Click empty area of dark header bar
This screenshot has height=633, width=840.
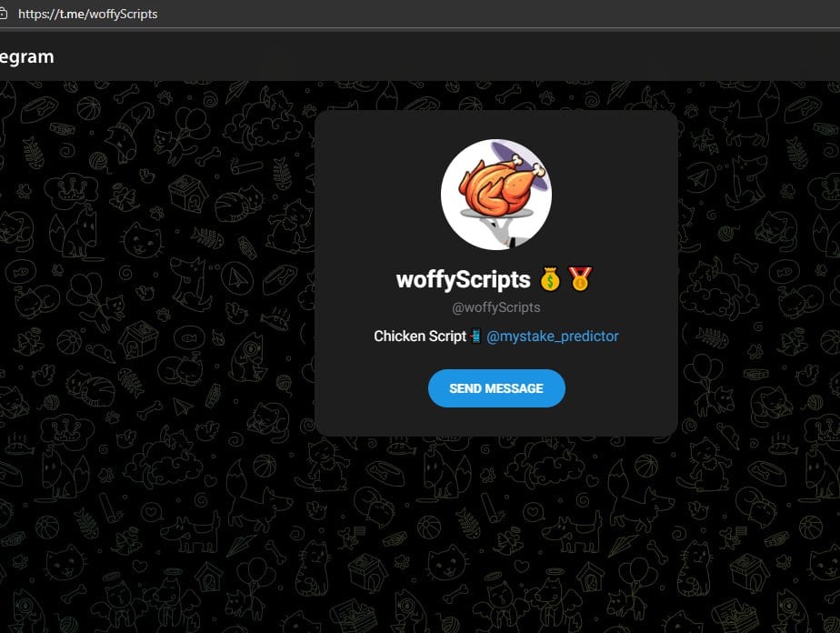[x=428, y=56]
